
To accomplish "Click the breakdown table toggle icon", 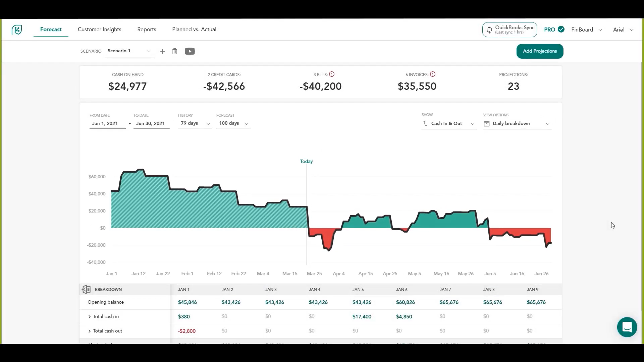I will tap(86, 289).
